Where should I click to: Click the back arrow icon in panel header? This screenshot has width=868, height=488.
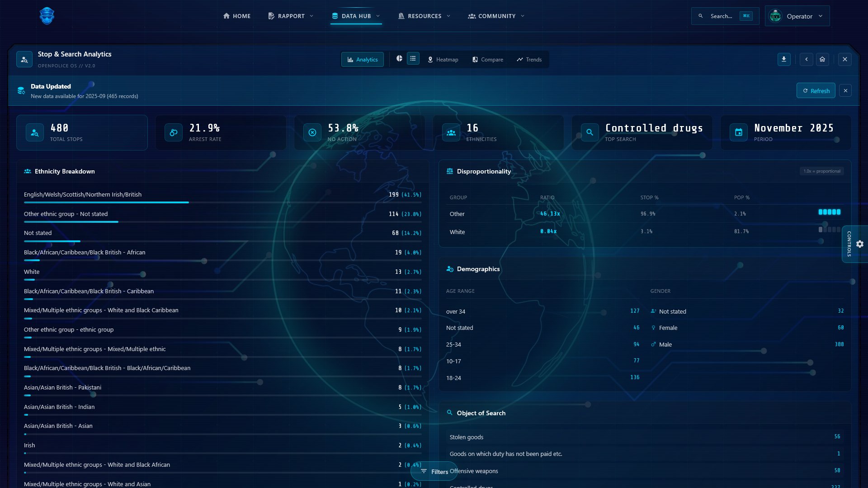(806, 59)
